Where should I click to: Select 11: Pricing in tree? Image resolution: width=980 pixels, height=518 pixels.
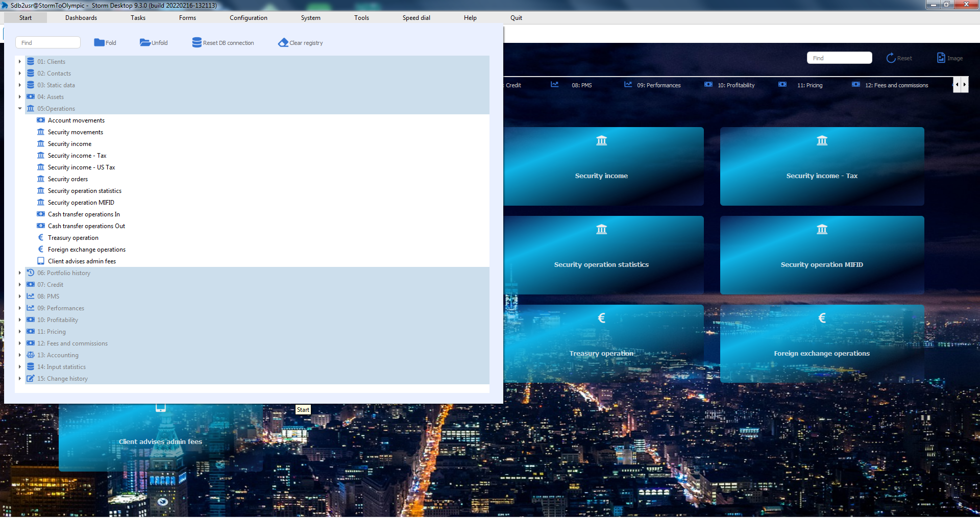pyautogui.click(x=51, y=331)
